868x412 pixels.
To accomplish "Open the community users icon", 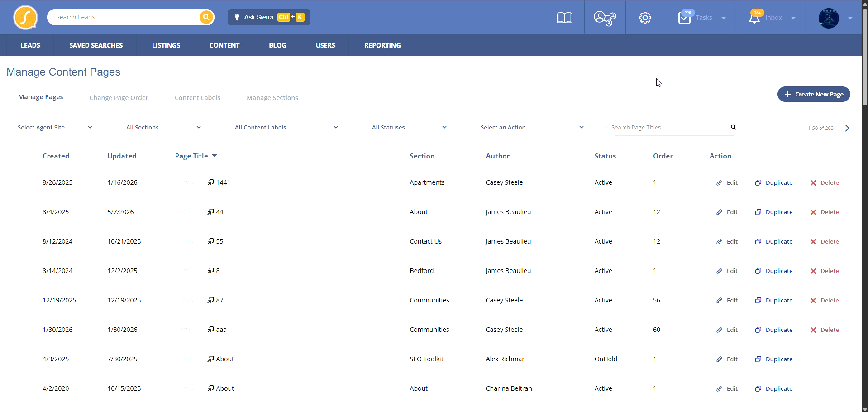I will [605, 18].
